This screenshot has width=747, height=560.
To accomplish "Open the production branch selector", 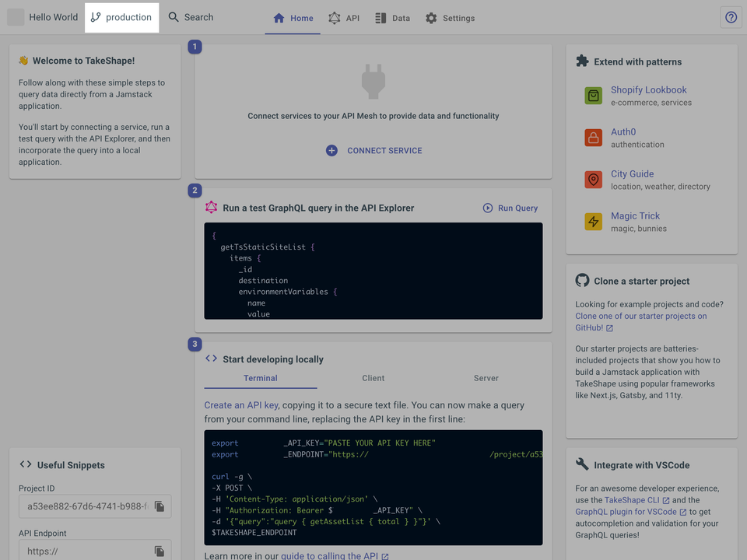I will pos(121,17).
